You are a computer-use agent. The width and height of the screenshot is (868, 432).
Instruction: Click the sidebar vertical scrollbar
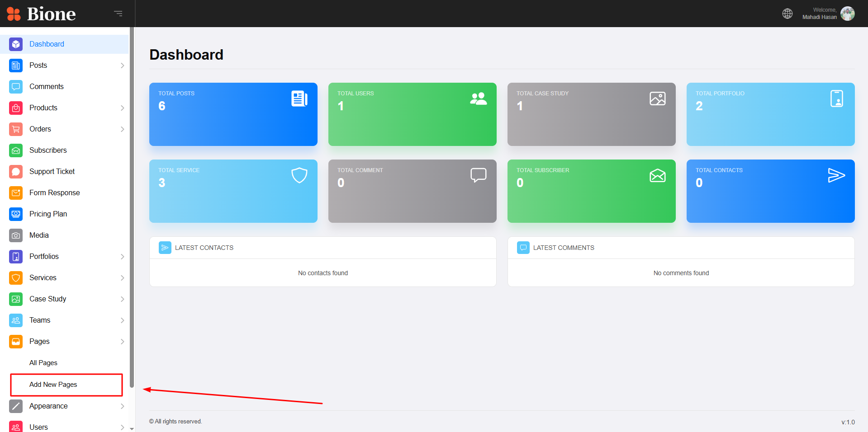(x=132, y=208)
